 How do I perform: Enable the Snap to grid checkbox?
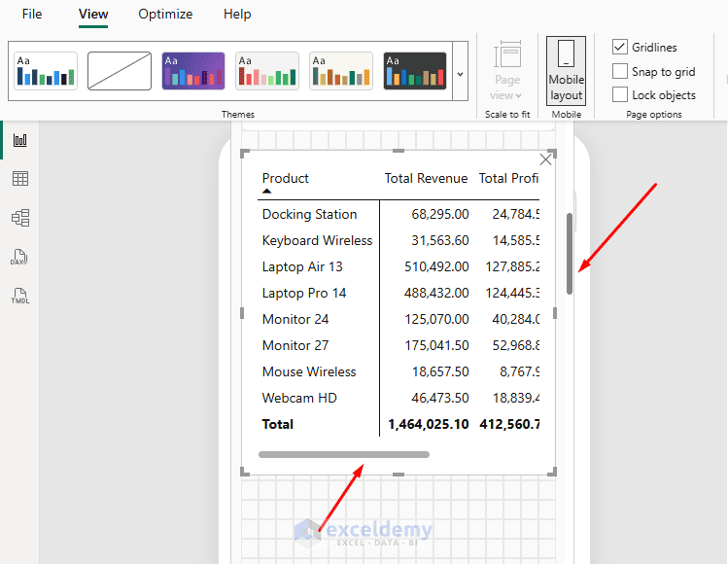620,71
